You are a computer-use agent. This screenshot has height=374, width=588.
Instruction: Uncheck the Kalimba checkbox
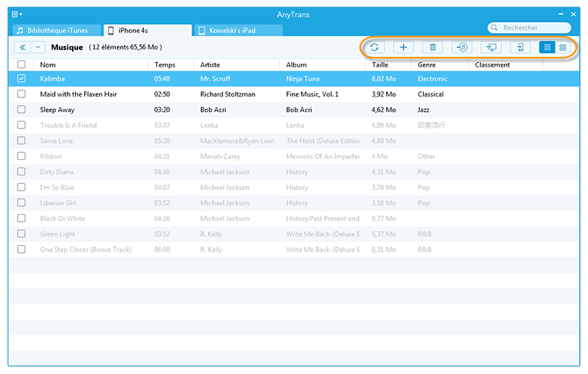pyautogui.click(x=22, y=78)
